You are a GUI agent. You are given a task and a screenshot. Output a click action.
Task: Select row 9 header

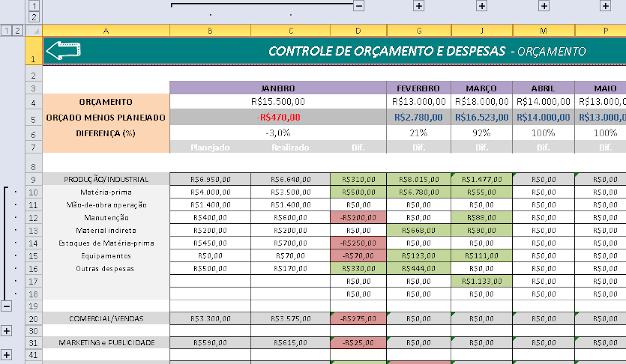click(x=34, y=179)
